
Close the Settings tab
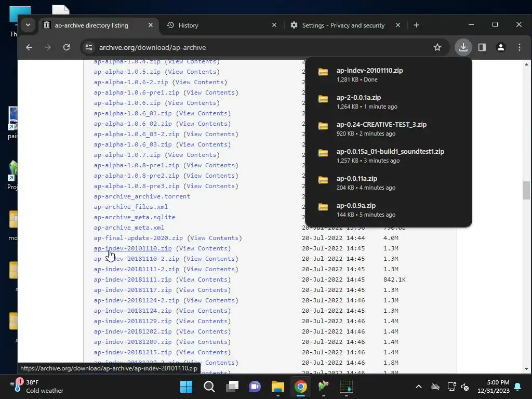click(398, 25)
